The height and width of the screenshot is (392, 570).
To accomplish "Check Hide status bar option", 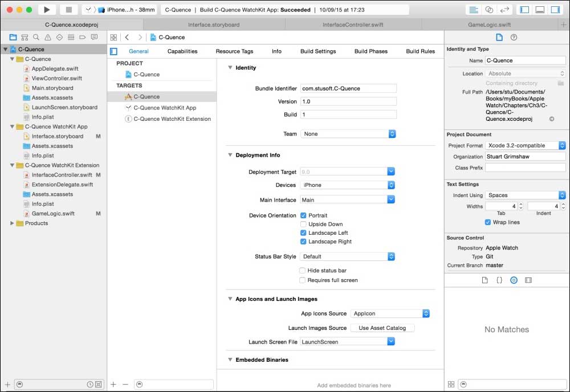I will pyautogui.click(x=303, y=271).
